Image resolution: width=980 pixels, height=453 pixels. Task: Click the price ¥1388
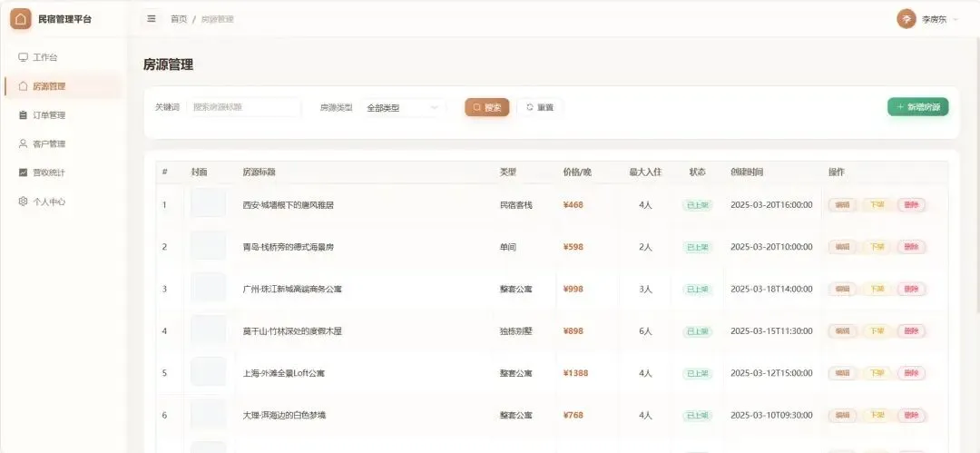[575, 373]
